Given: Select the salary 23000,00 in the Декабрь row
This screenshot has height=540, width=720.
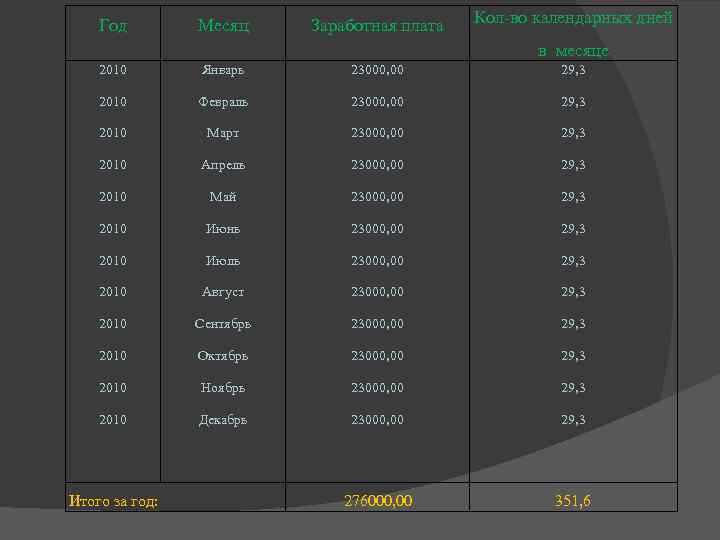Looking at the screenshot, I should tap(377, 420).
